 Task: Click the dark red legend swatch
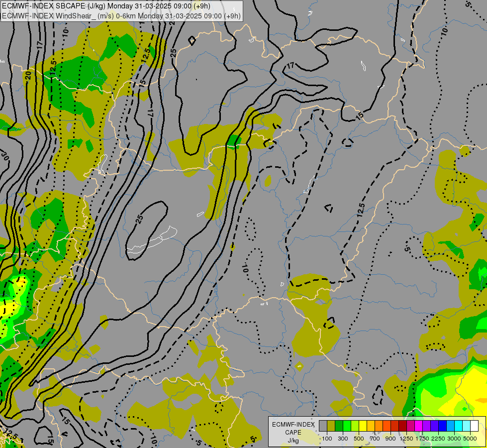pyautogui.click(x=402, y=426)
